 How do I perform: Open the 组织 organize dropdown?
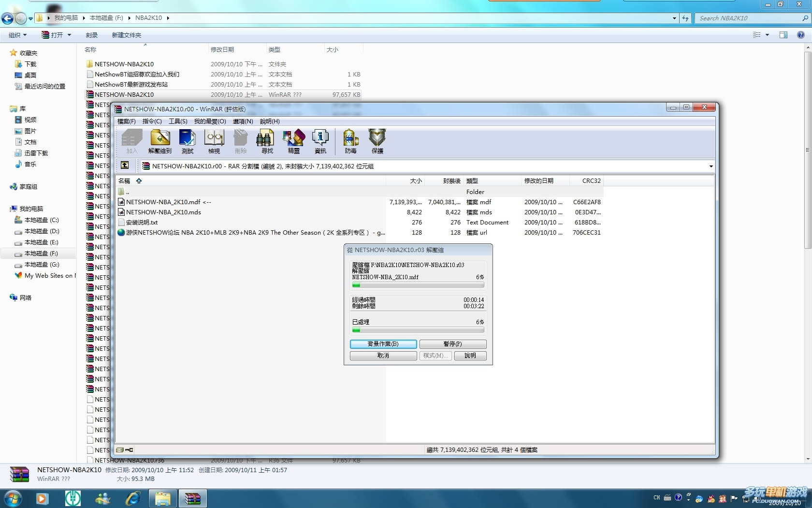point(17,35)
